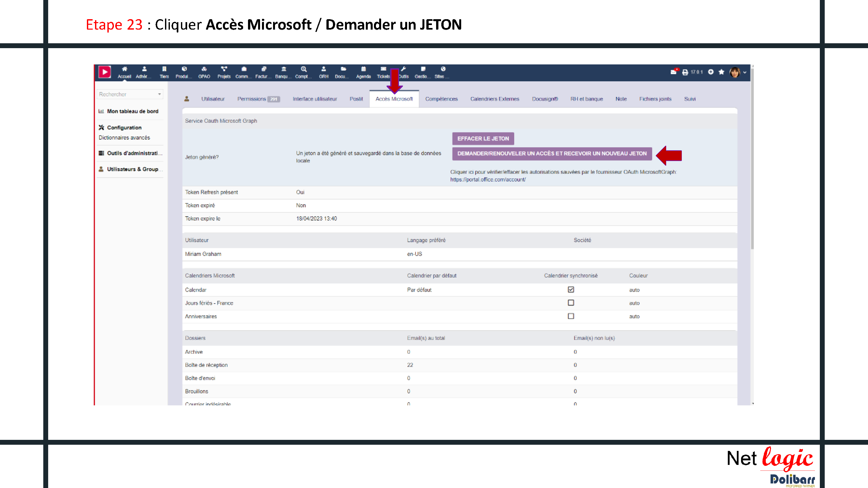Open the Calendriers Externes tab
Screen dimensions: 868x488
tap(495, 99)
